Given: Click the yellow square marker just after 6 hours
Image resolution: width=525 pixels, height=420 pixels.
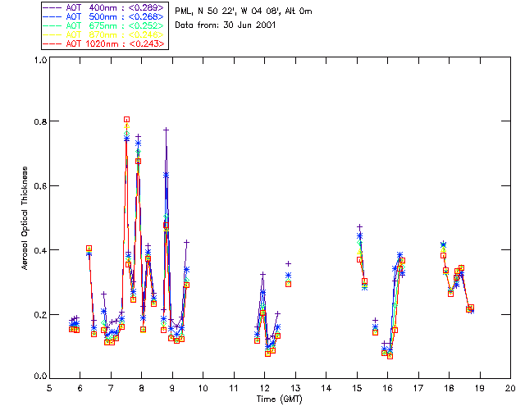Looking at the screenshot, I should (x=89, y=249).
